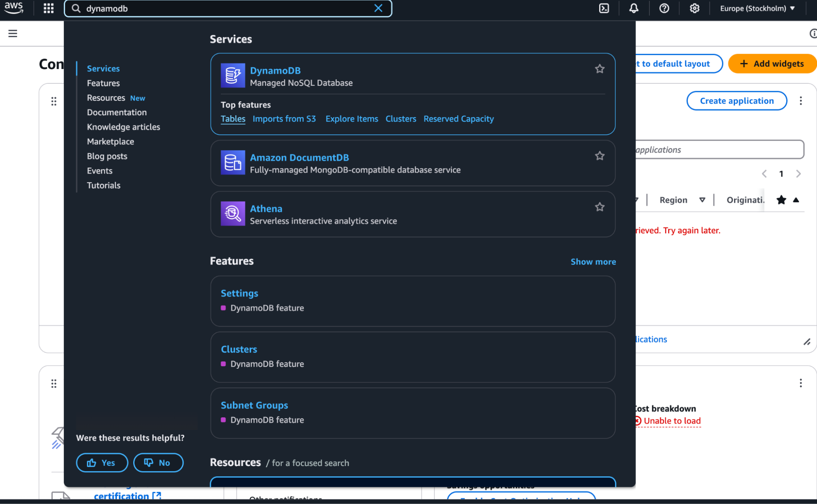Open Explore Items feature link
Image resolution: width=817 pixels, height=504 pixels.
point(352,119)
